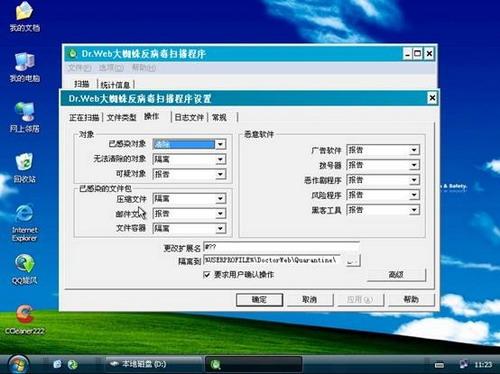
Task: Open 高级 advanced settings button
Action: [396, 275]
